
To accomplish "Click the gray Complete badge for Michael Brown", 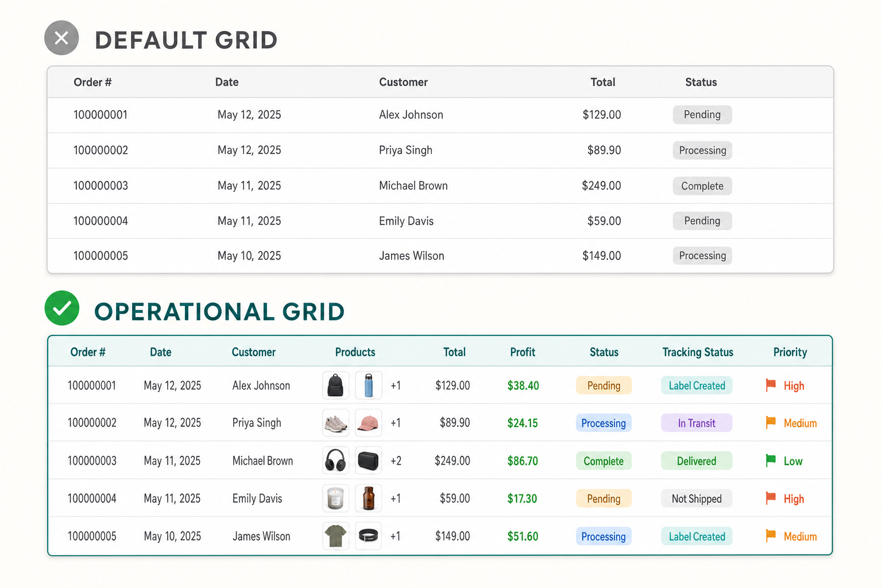I will 702,186.
